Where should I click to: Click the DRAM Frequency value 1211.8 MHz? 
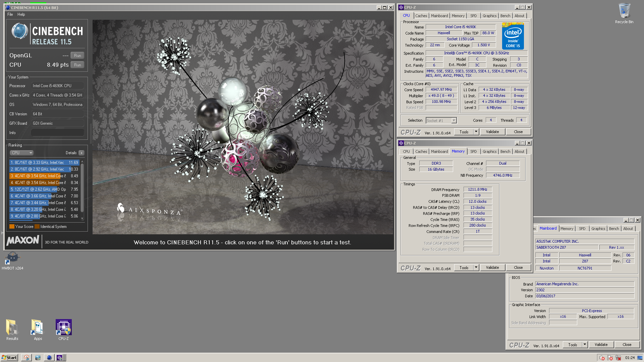(x=478, y=189)
